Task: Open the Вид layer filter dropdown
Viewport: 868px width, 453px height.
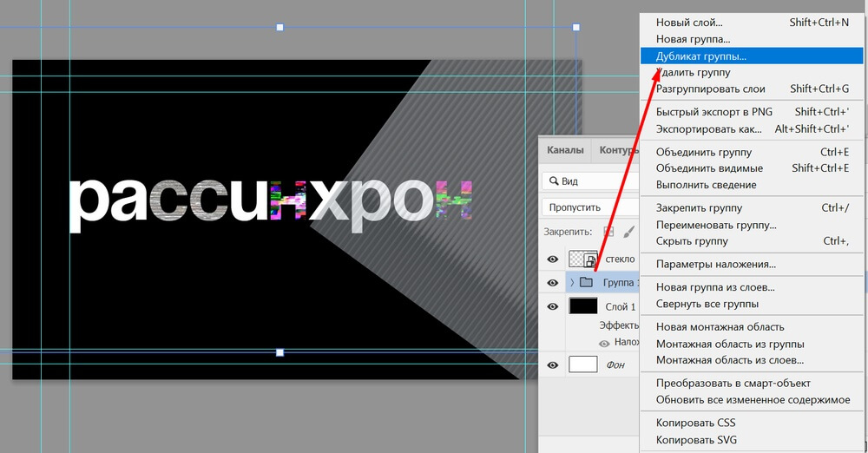Action: pos(590,181)
